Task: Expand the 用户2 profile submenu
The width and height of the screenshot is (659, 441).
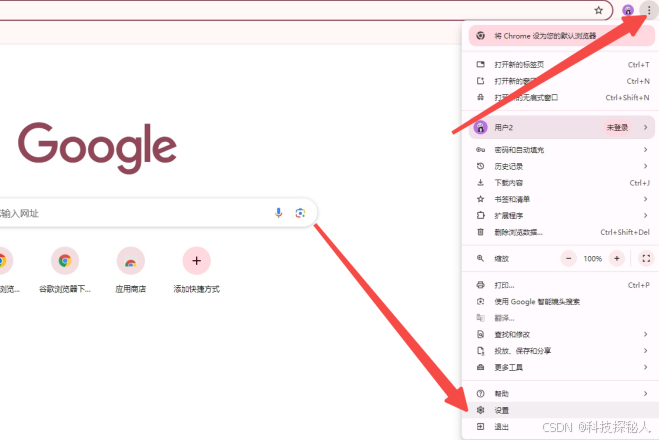Action: tap(561, 127)
